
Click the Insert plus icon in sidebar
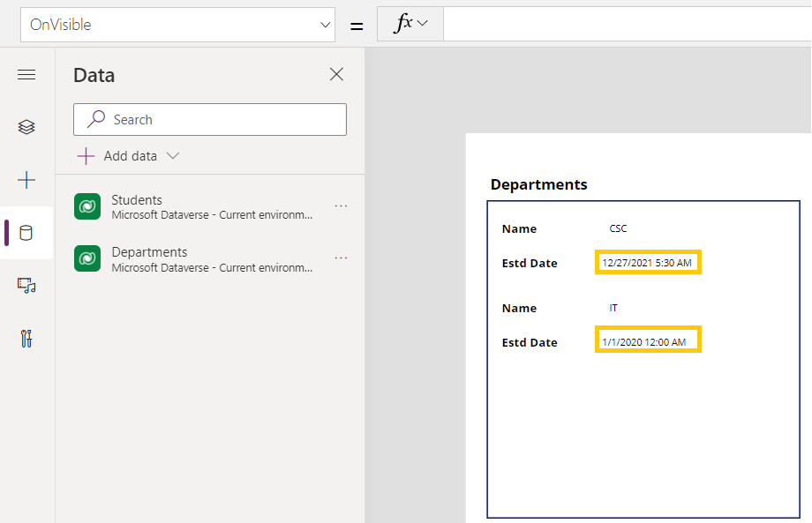pos(26,180)
